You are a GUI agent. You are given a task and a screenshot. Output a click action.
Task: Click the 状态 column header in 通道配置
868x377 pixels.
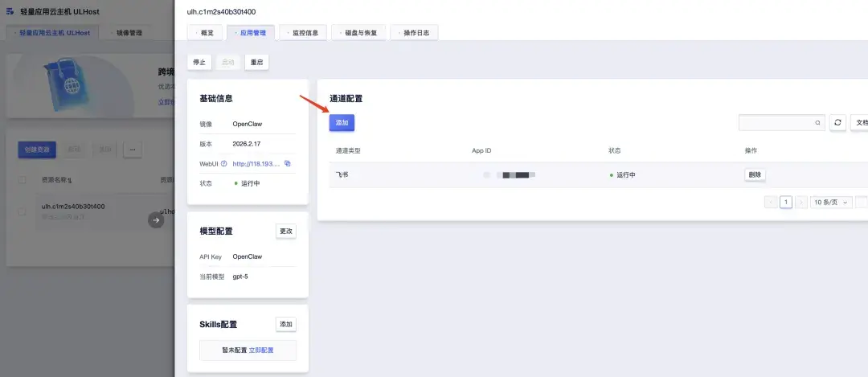click(615, 150)
